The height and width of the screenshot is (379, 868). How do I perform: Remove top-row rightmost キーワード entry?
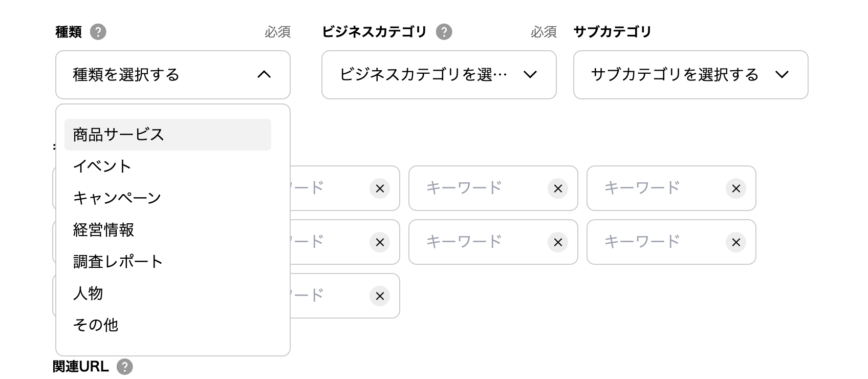(736, 188)
